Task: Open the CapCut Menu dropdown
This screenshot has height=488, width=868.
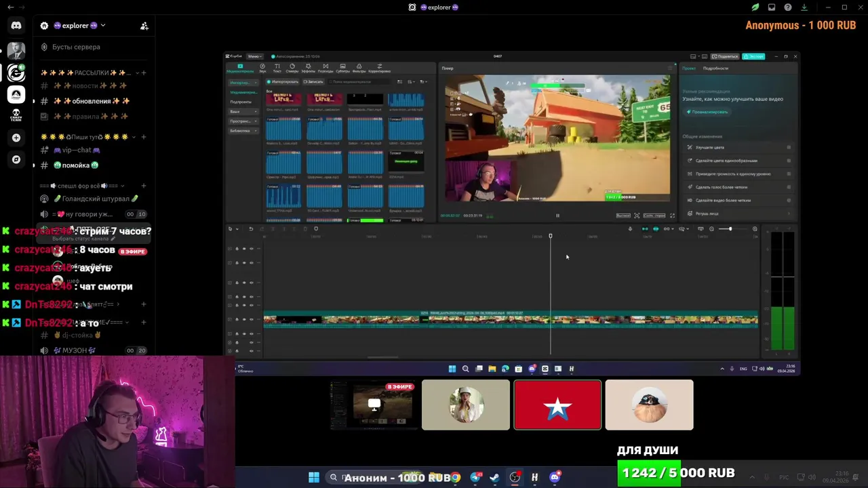Action: point(255,56)
